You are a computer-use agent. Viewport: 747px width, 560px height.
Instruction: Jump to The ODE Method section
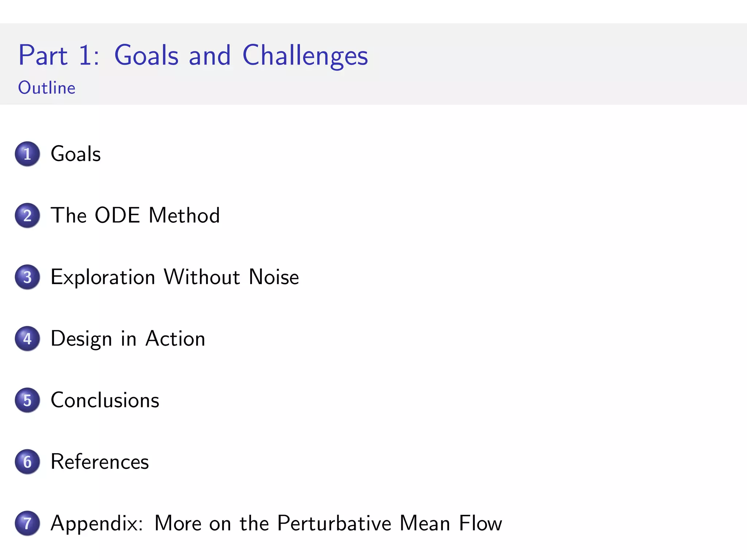point(135,215)
